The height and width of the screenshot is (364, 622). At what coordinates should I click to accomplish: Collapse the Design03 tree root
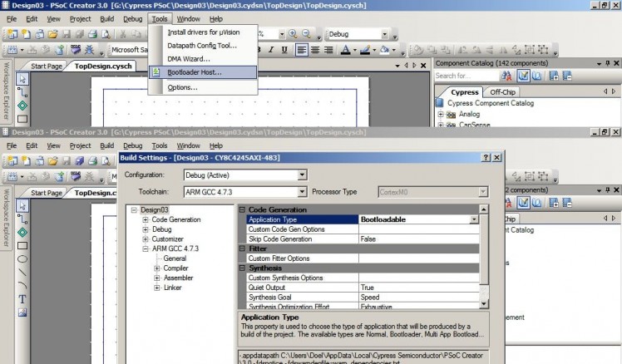click(x=134, y=209)
